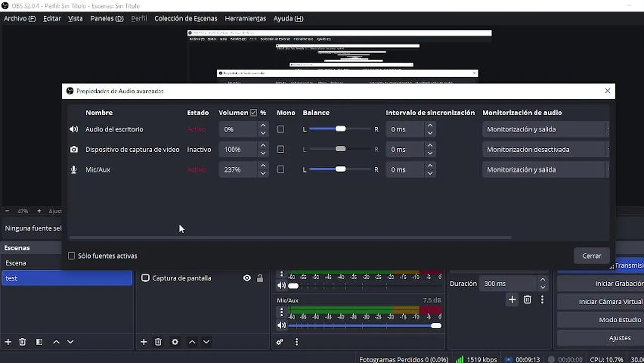Viewport: 644px width, 363px height.
Task: Increase sync offset for Audio del escritorio
Action: (430, 125)
